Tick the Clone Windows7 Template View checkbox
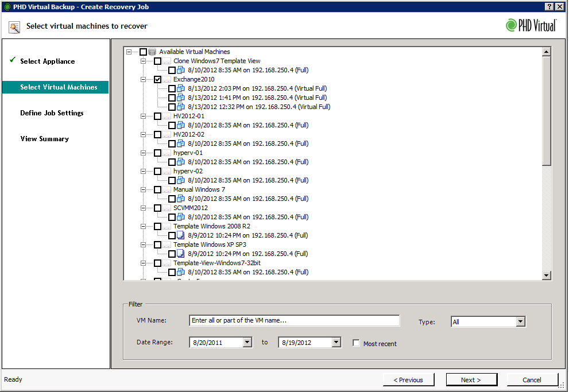This screenshot has height=392, width=569. point(157,61)
